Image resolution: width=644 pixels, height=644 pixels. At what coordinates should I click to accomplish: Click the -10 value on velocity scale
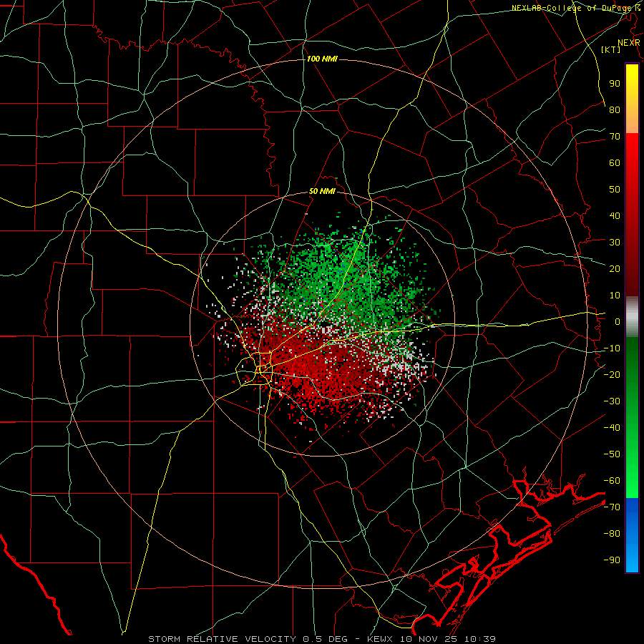(612, 348)
